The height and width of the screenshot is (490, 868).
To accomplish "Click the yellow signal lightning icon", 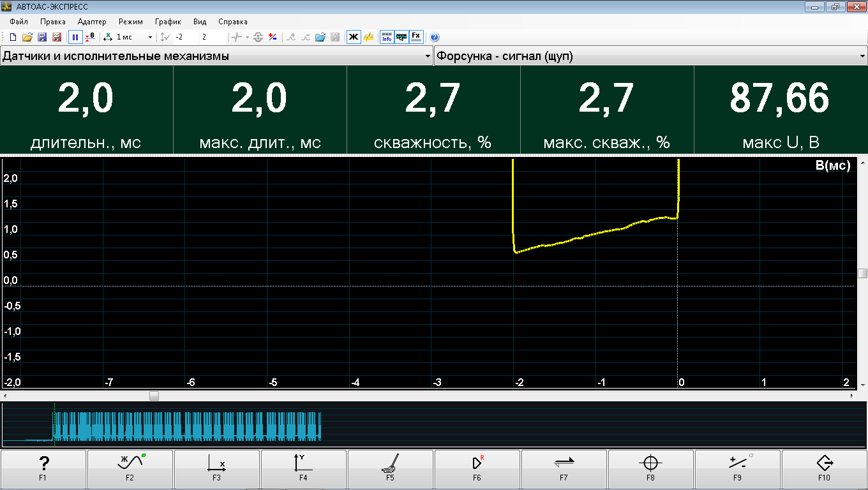I will tap(369, 37).
